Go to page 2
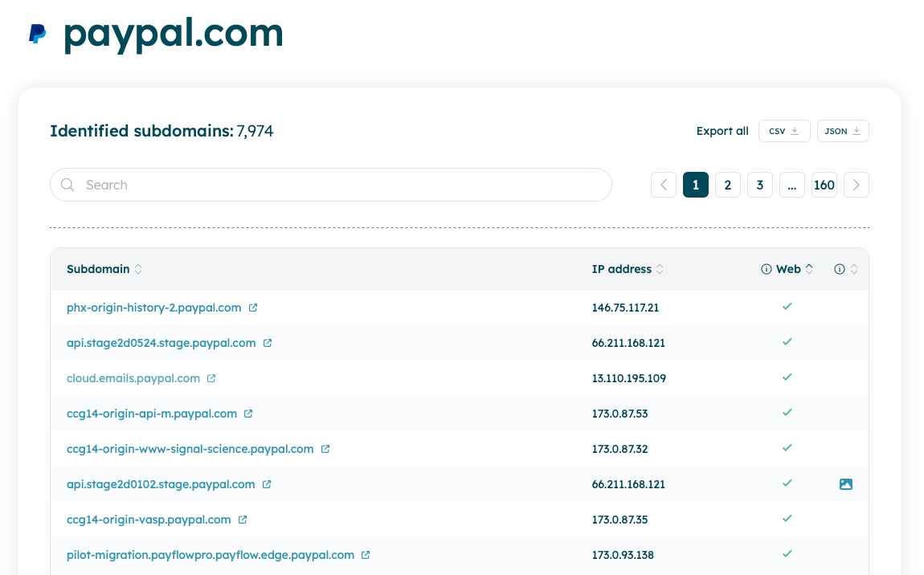The image size is (924, 575). tap(728, 185)
